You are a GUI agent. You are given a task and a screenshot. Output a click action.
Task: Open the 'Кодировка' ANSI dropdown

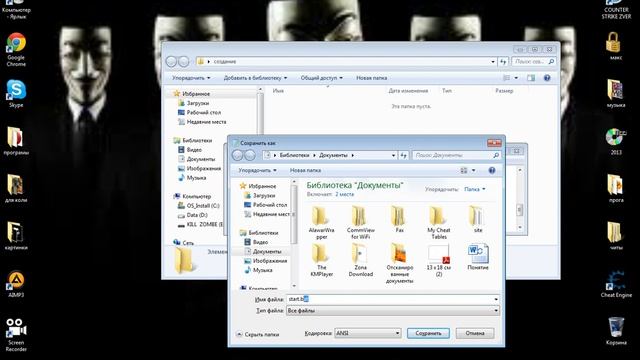(368, 333)
